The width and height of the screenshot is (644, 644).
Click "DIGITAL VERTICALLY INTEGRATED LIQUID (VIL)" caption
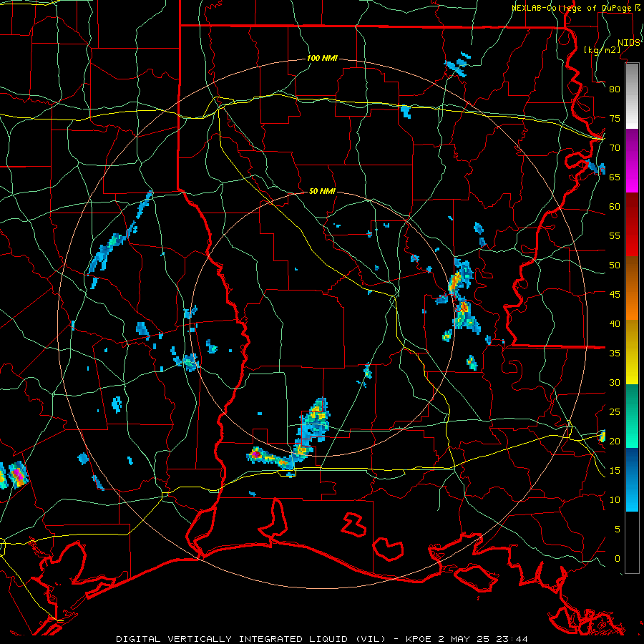(x=250, y=639)
